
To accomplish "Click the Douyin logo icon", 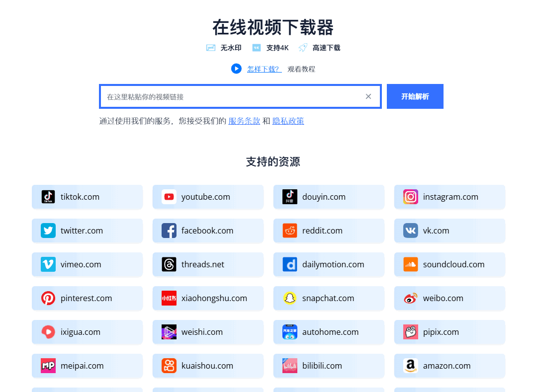I will pos(290,197).
